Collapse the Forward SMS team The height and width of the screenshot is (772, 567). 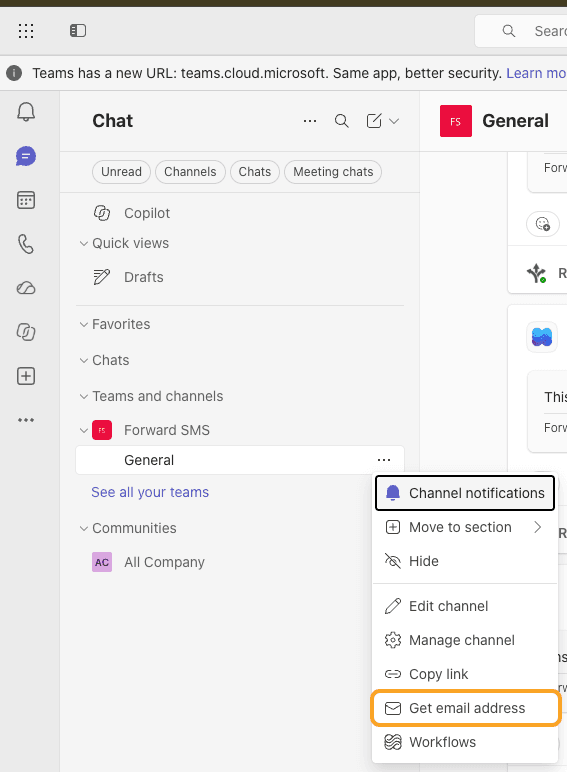tap(84, 430)
